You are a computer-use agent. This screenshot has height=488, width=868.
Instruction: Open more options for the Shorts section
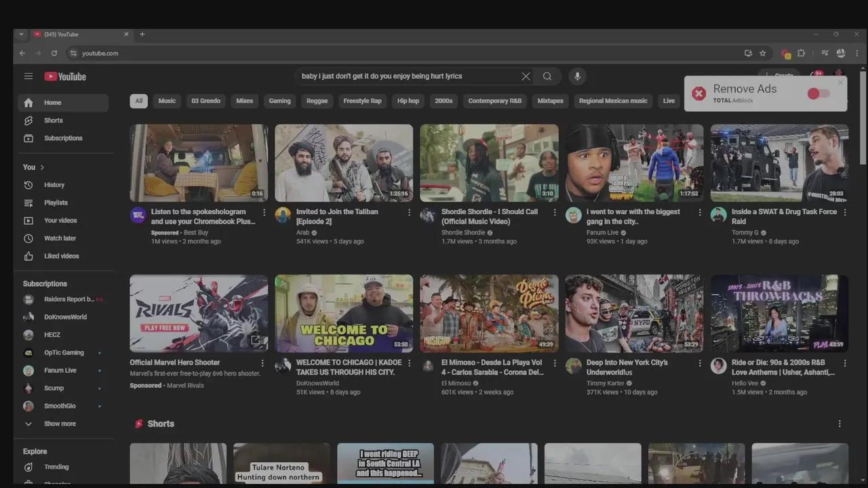(x=840, y=424)
